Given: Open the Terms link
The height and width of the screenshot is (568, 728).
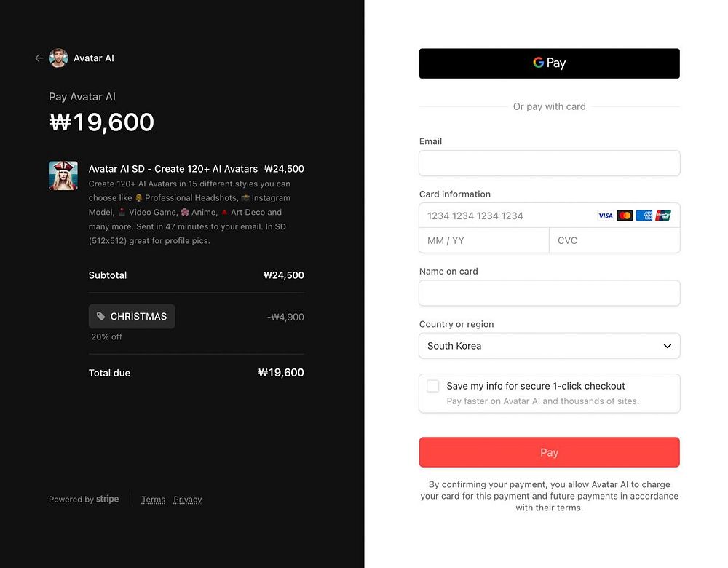Looking at the screenshot, I should (x=153, y=500).
